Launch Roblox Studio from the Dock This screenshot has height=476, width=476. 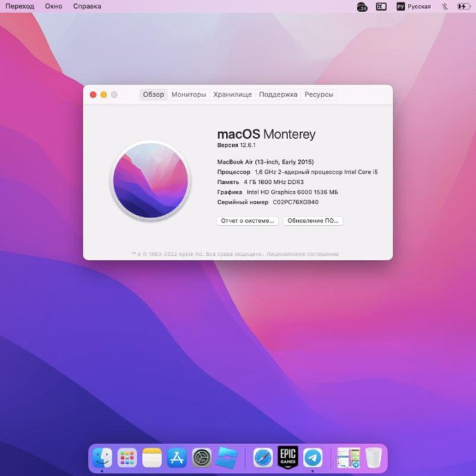pyautogui.click(x=227, y=457)
